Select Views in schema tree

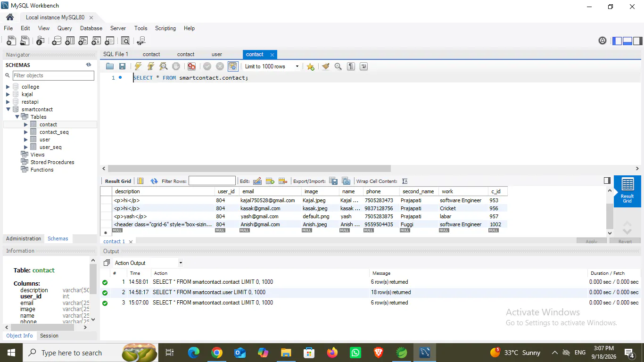[x=38, y=155]
